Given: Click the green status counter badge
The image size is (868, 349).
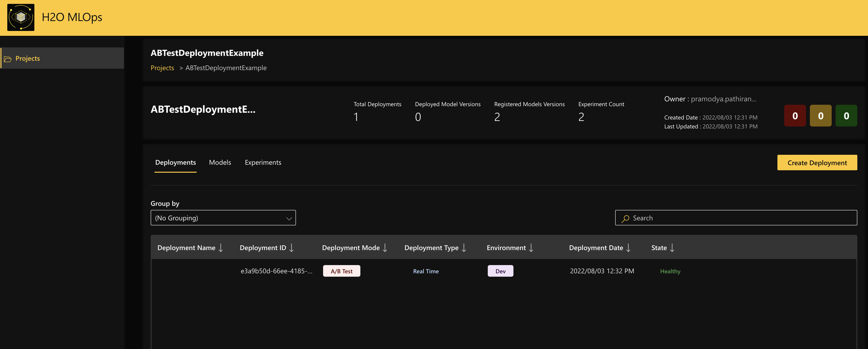Looking at the screenshot, I should point(846,116).
